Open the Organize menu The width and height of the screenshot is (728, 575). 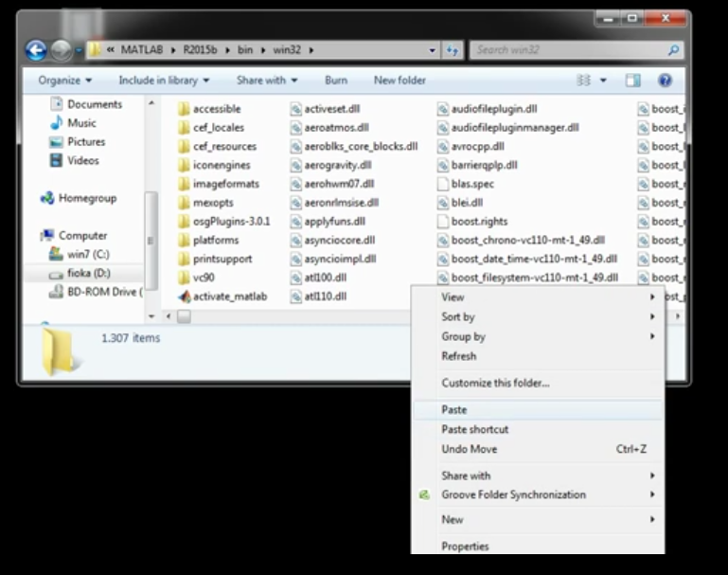65,81
